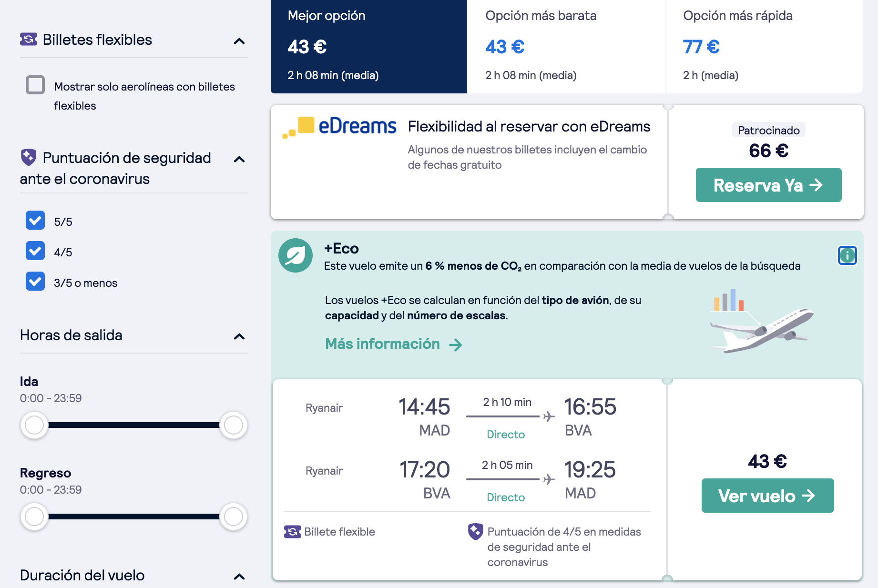Click the Directo label under 2 h 05 min

[x=505, y=497]
